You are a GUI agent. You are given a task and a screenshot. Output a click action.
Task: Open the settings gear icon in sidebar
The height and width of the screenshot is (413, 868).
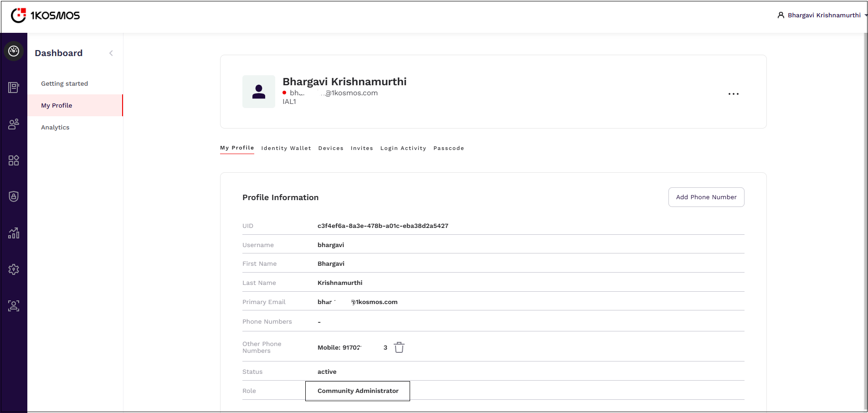[14, 269]
